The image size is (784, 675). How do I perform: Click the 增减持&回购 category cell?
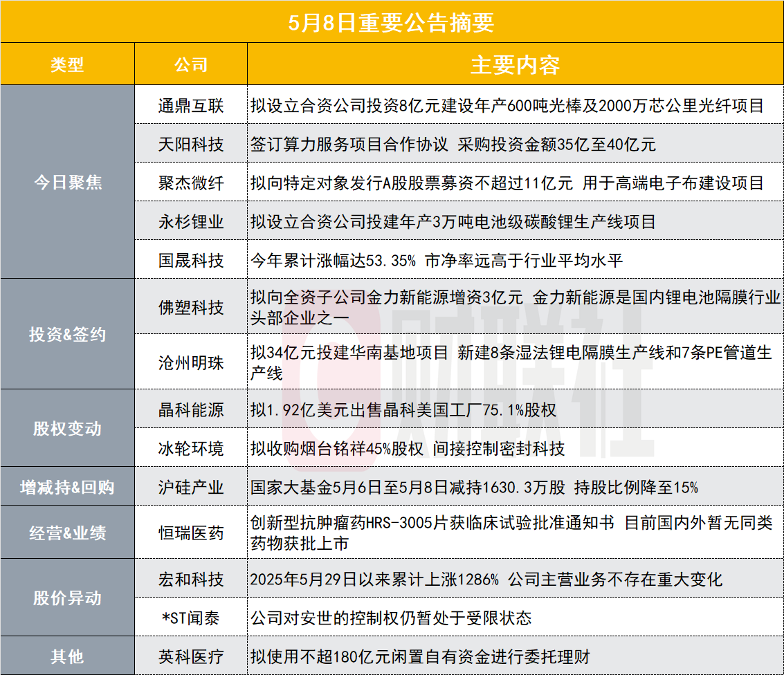click(68, 487)
